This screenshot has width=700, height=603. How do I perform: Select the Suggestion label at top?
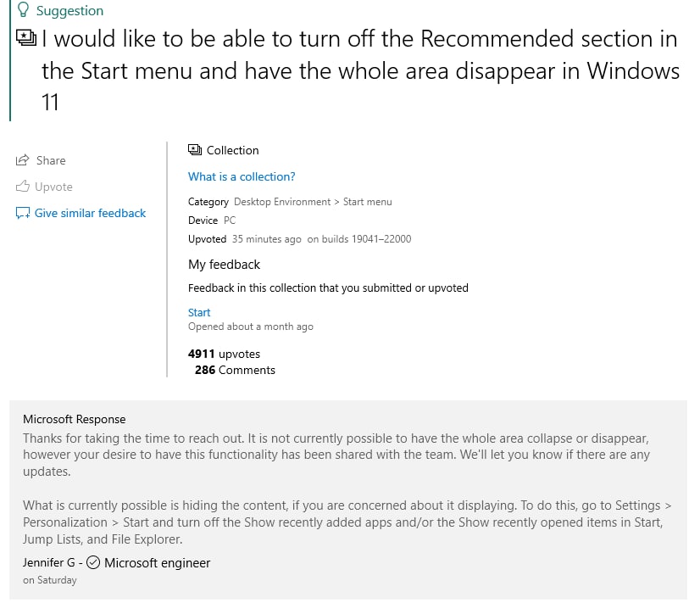point(69,11)
